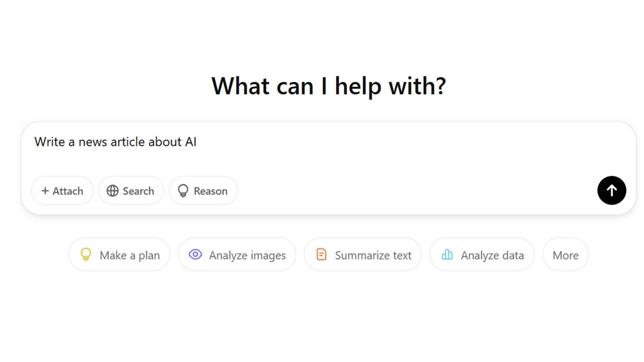Screen dimensions: 644x362
Task: Click the blue bar chart icon for Analyze data
Action: tap(447, 255)
